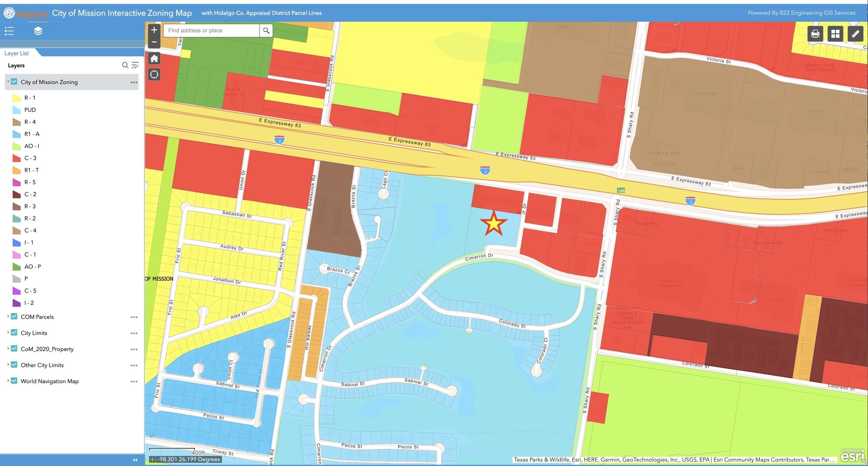
Task: Click the zoom in plus button
Action: tap(154, 30)
